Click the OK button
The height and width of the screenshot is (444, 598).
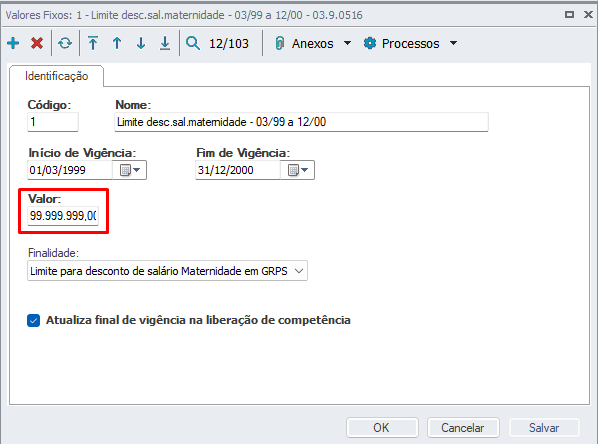pos(382,428)
